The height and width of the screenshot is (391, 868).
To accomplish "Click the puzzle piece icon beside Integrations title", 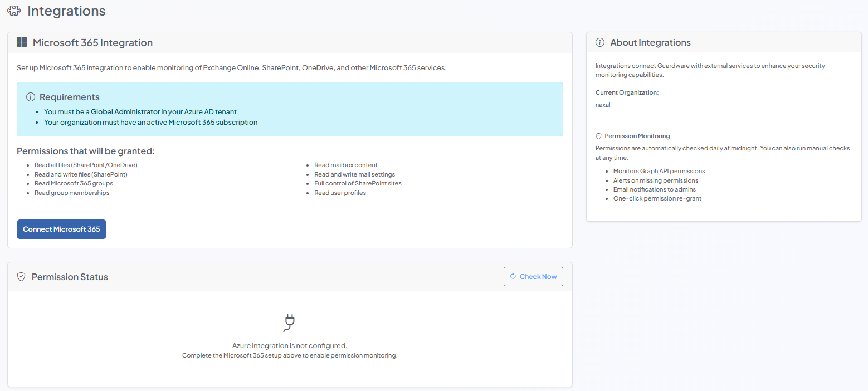I will [14, 11].
